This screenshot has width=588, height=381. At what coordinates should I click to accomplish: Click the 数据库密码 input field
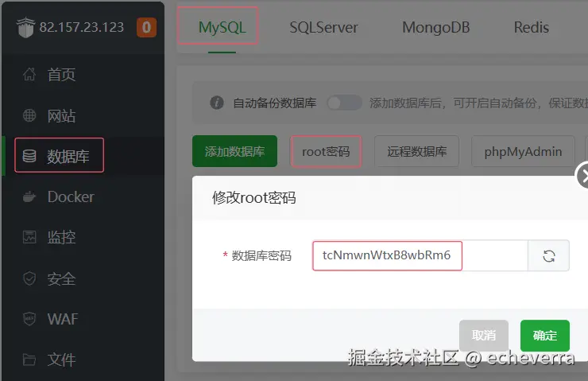[420, 255]
